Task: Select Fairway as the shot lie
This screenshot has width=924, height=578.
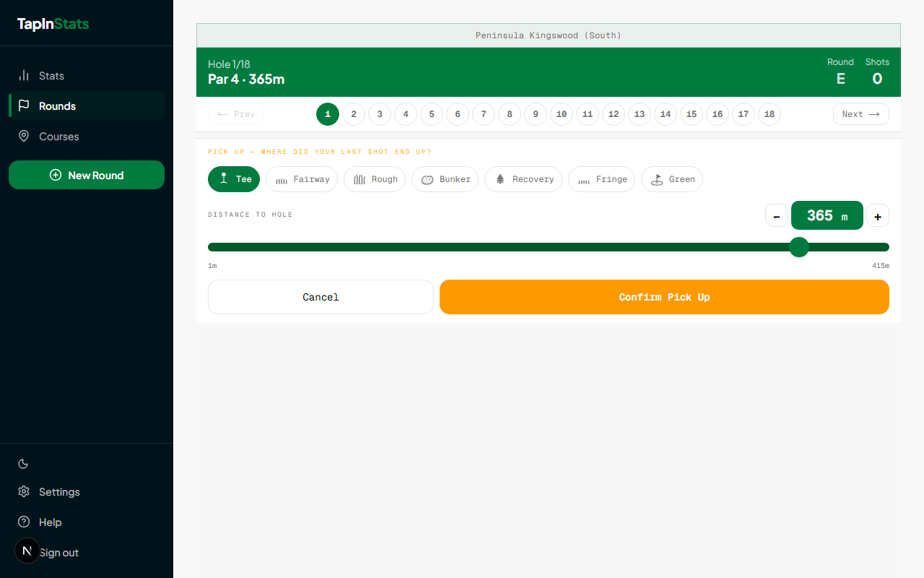Action: (302, 179)
